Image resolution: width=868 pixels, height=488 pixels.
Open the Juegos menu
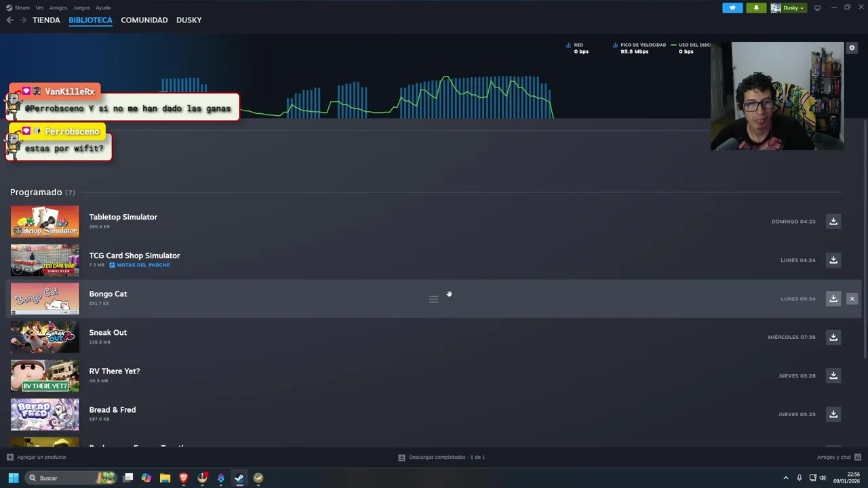coord(81,8)
